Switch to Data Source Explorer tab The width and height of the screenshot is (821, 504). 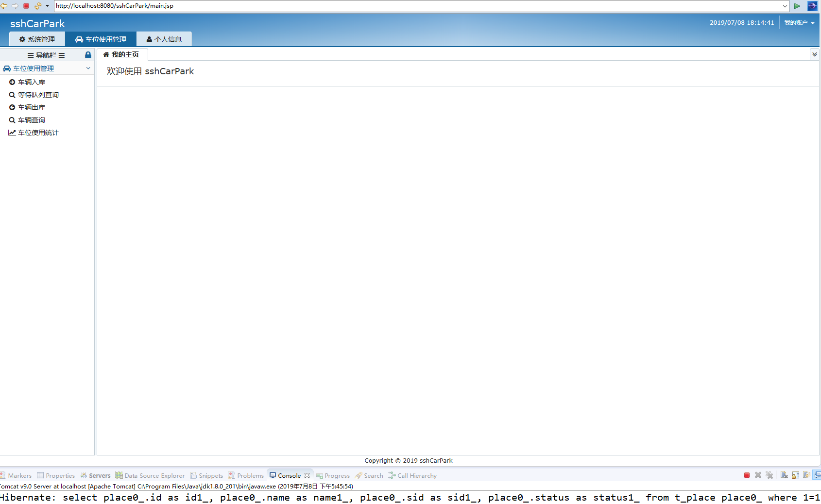point(150,476)
